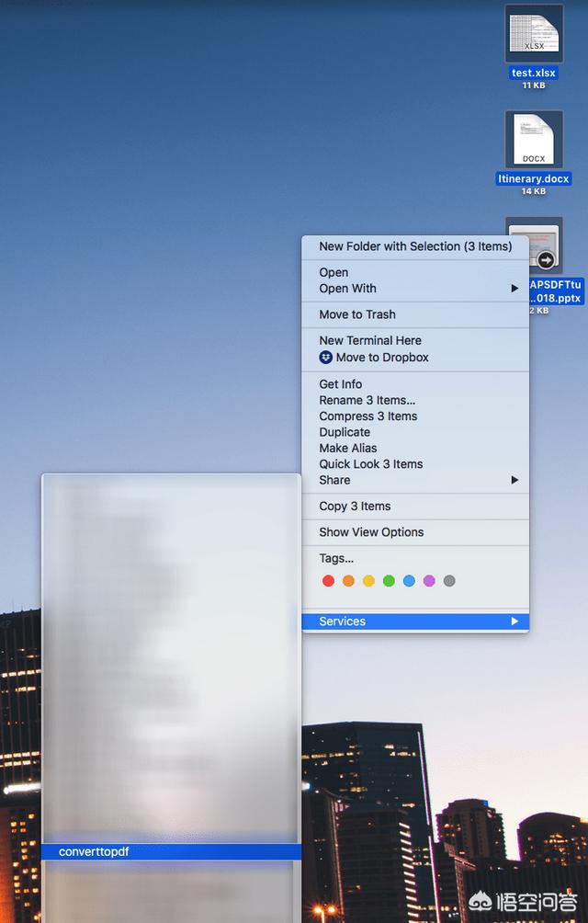The width and height of the screenshot is (588, 923).
Task: Choose Duplicate from the context menu
Action: point(415,432)
